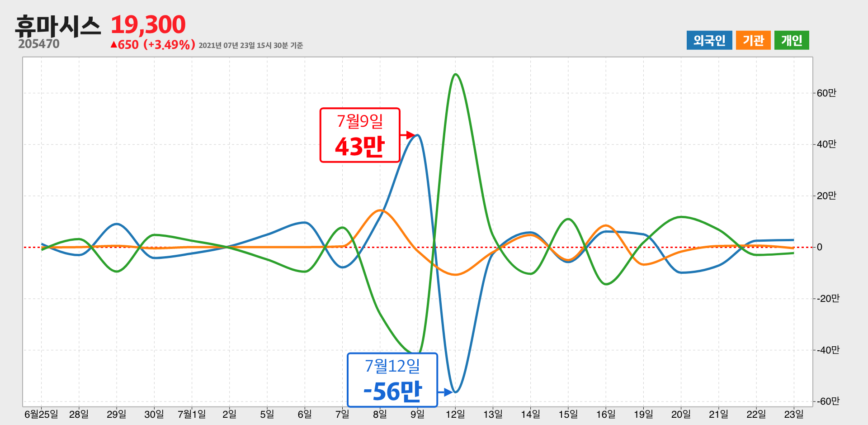Click the stock code 205470
This screenshot has height=425, width=868.
click(x=39, y=44)
